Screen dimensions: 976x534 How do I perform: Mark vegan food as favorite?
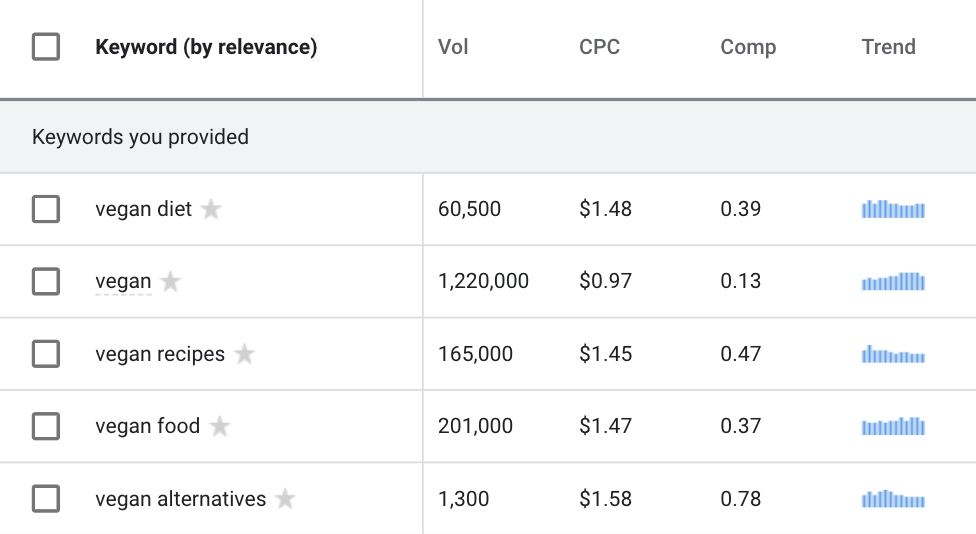220,426
